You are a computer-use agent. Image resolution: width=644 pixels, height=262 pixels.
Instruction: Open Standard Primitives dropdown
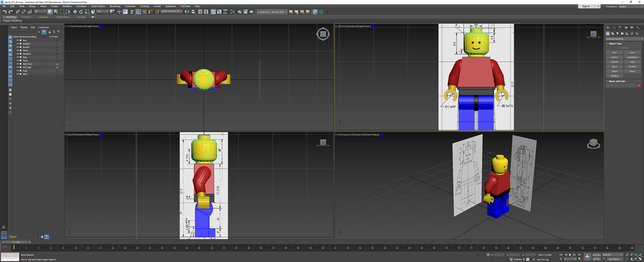coord(624,39)
